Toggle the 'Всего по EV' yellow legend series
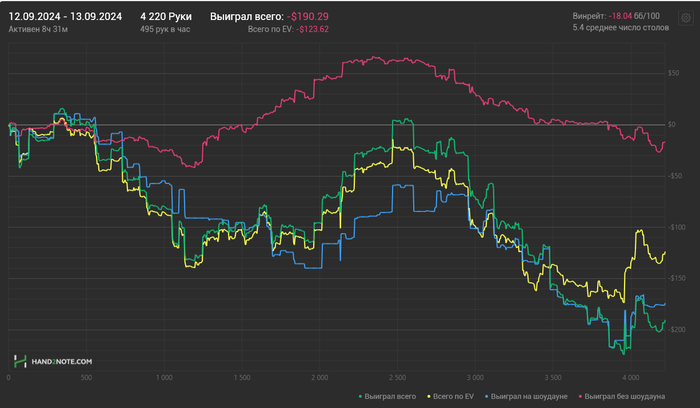The height and width of the screenshot is (408, 700). pyautogui.click(x=450, y=396)
